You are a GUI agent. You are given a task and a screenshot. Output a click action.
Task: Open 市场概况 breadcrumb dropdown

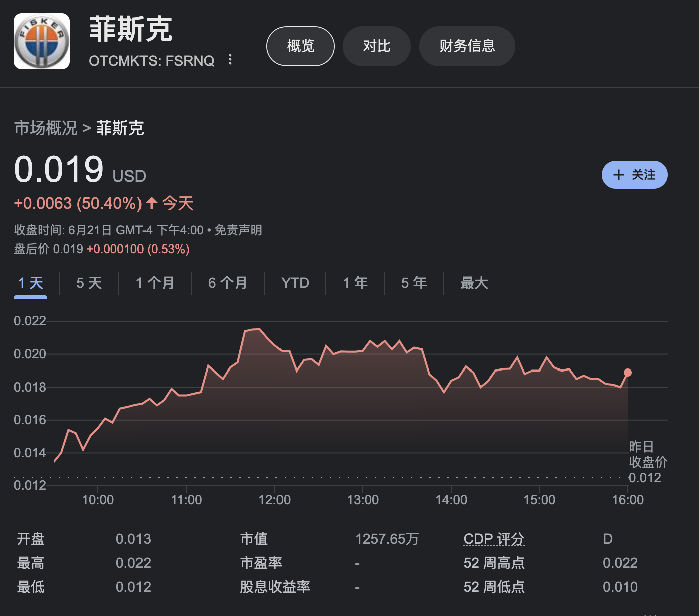pos(45,129)
